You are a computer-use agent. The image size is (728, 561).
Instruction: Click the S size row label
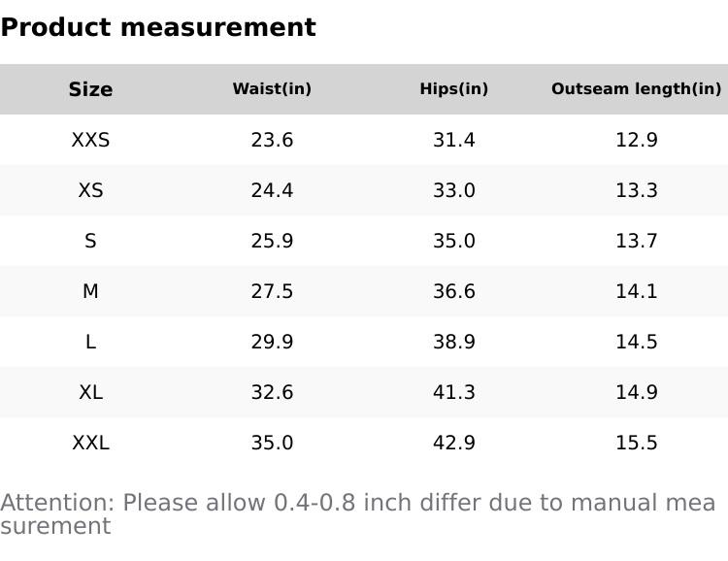tap(90, 241)
